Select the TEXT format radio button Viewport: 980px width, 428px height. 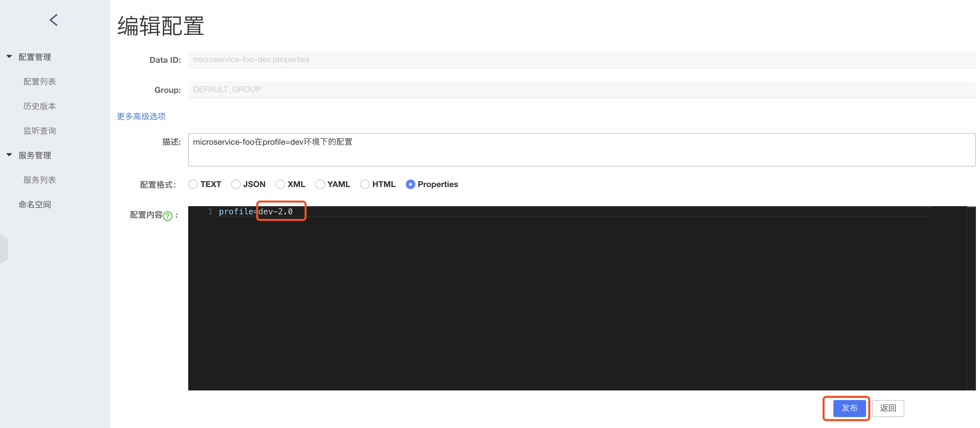pyautogui.click(x=193, y=184)
